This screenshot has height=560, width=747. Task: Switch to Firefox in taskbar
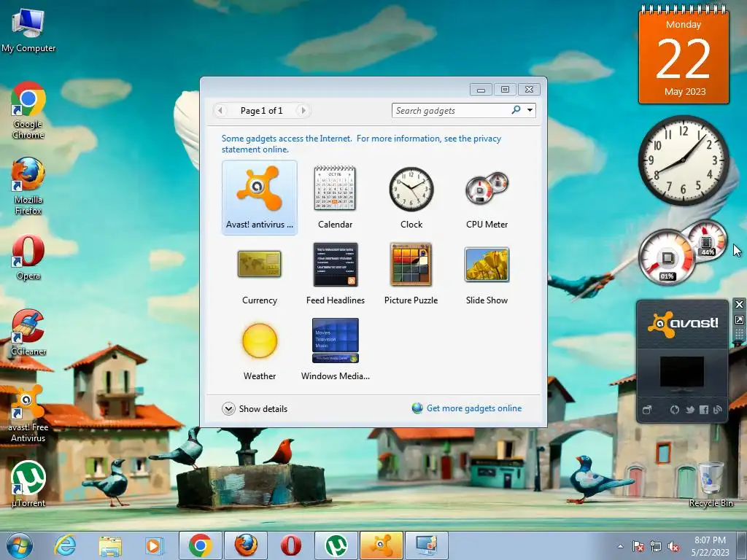[x=245, y=545]
